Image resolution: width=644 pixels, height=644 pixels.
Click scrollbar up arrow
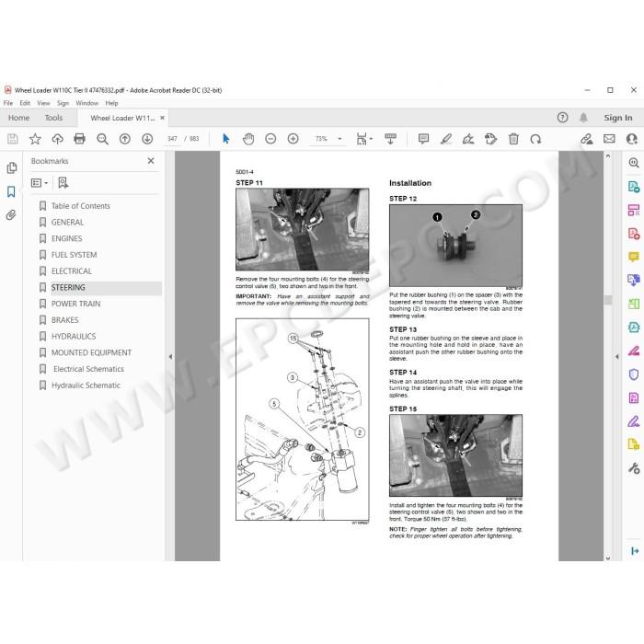[x=608, y=156]
